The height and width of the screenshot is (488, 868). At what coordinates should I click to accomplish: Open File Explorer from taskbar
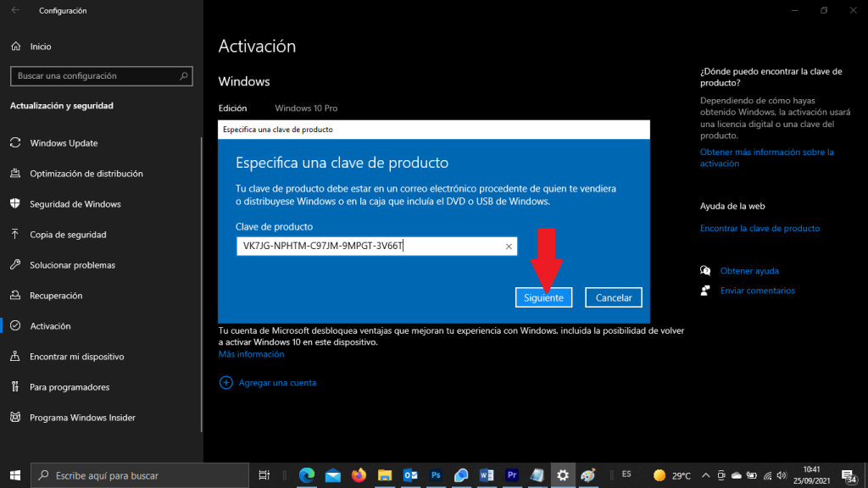(x=385, y=475)
